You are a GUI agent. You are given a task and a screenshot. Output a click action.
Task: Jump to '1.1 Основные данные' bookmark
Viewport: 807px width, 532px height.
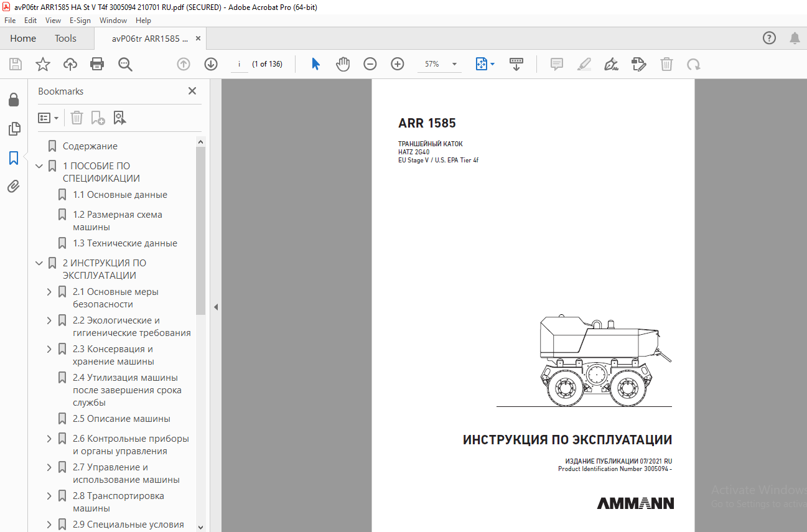click(120, 195)
